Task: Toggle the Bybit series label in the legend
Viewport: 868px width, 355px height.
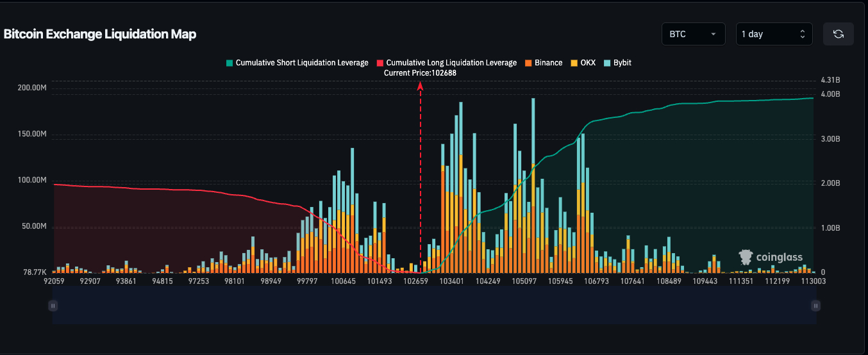Action: point(622,63)
